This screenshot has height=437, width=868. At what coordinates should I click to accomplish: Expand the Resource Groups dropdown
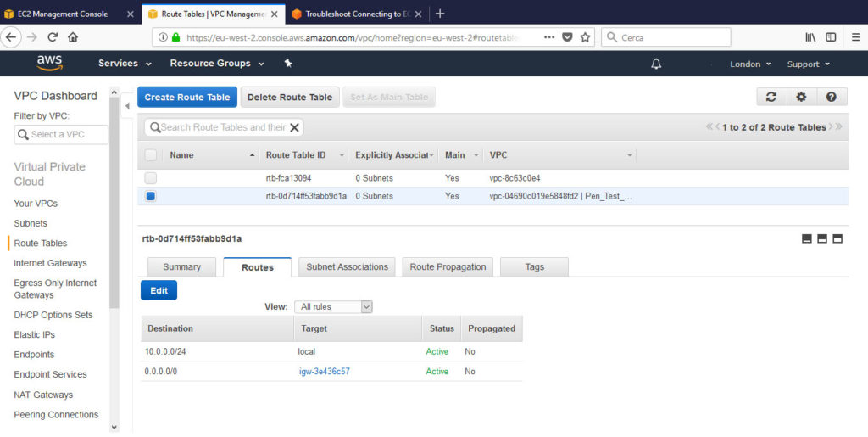click(x=217, y=63)
